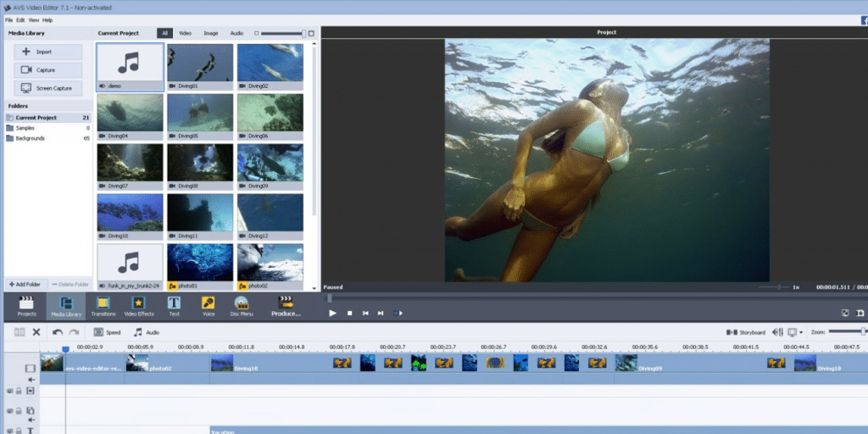Click the Produce button
The image size is (868, 434).
[286, 306]
